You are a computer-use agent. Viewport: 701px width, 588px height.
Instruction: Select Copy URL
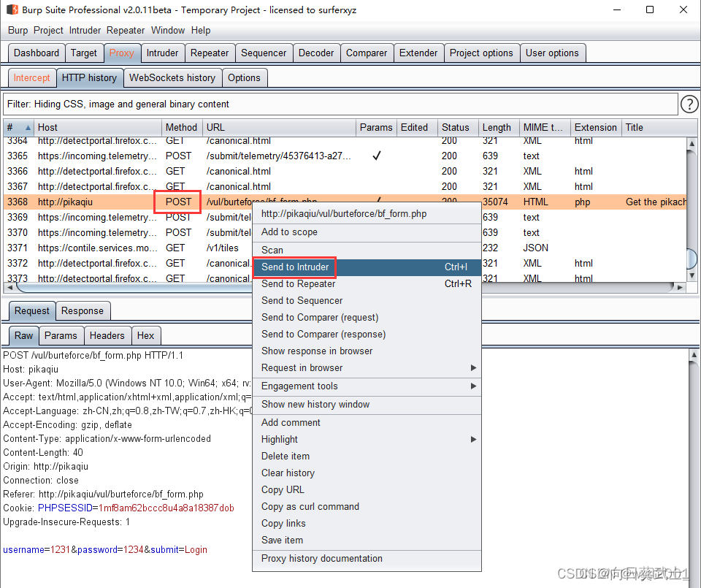pyautogui.click(x=367, y=489)
